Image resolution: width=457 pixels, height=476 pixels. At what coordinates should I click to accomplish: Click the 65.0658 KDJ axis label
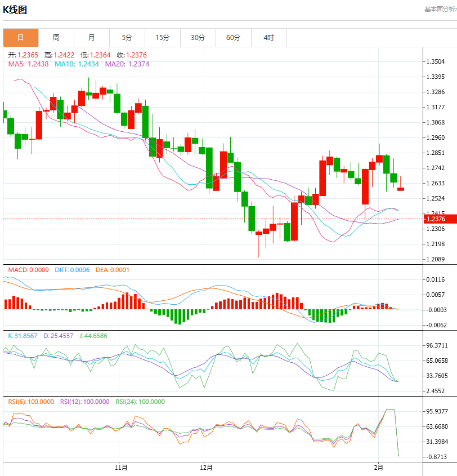coord(437,361)
